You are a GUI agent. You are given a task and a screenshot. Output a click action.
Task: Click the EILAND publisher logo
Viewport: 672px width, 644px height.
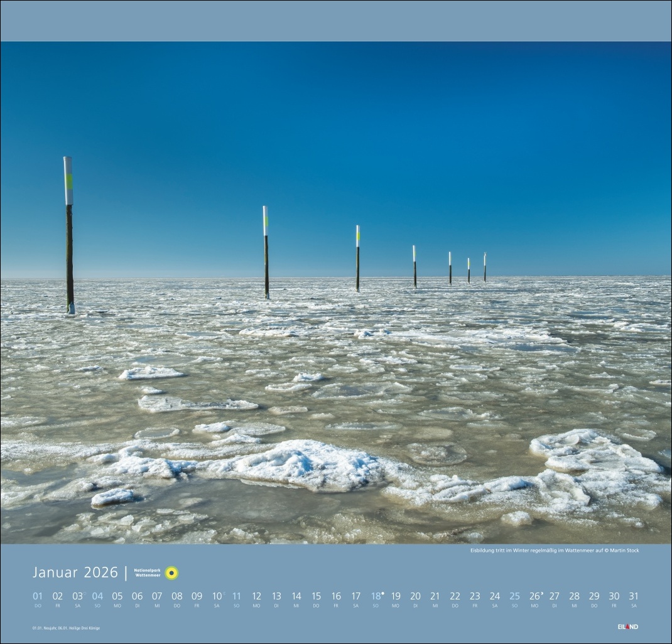(x=627, y=626)
